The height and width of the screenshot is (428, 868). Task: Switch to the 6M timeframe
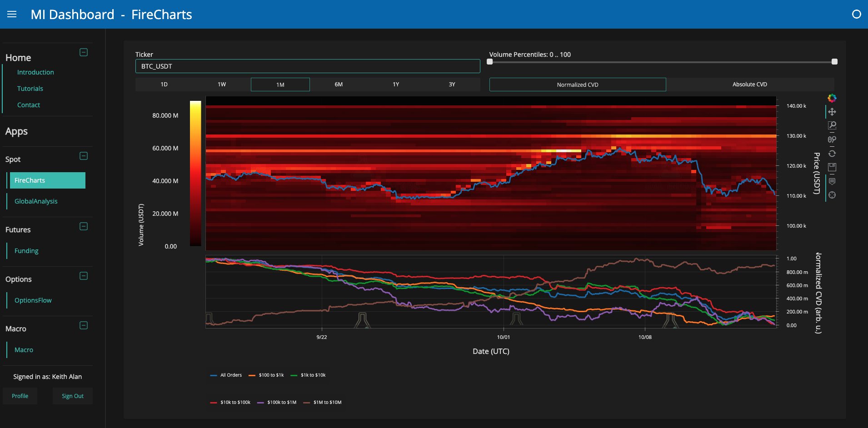coord(339,85)
